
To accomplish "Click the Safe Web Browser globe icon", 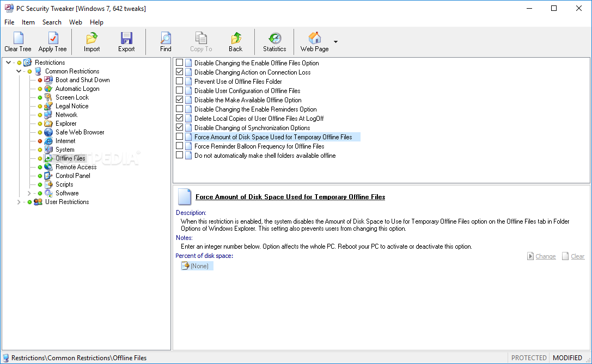I will tap(48, 132).
